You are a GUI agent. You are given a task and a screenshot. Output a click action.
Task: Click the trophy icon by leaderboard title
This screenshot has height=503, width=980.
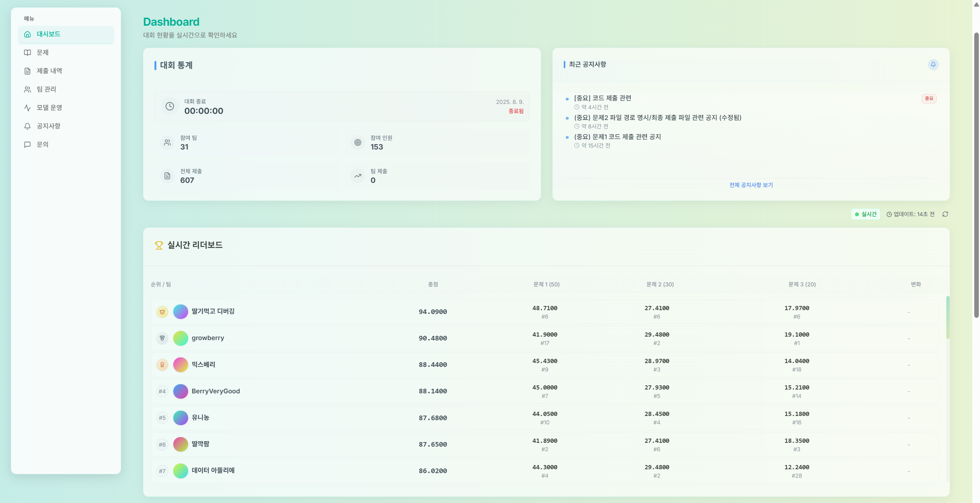coord(159,245)
